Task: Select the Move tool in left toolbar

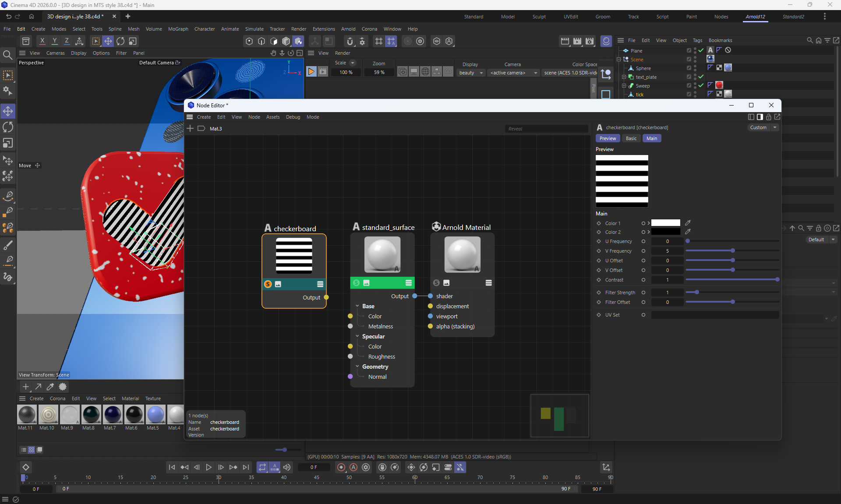Action: [8, 111]
